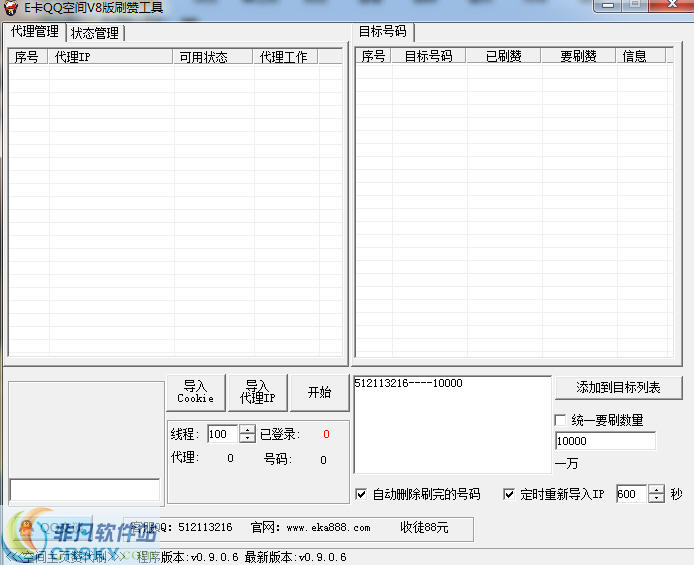The height and width of the screenshot is (565, 694).
Task: Uncheck 自动删除刷完的号码 checkbox
Action: 361,494
